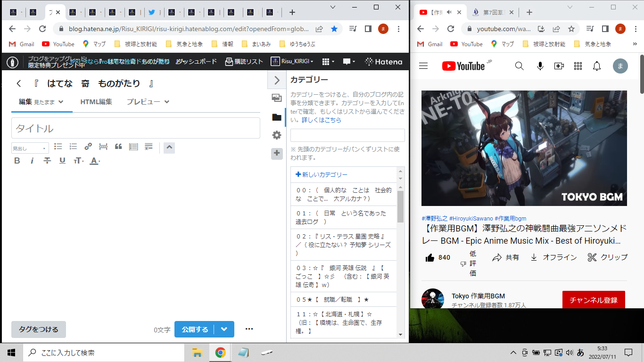Apply blockquote formatting with the quote icon
The image size is (644, 362).
pos(118,147)
